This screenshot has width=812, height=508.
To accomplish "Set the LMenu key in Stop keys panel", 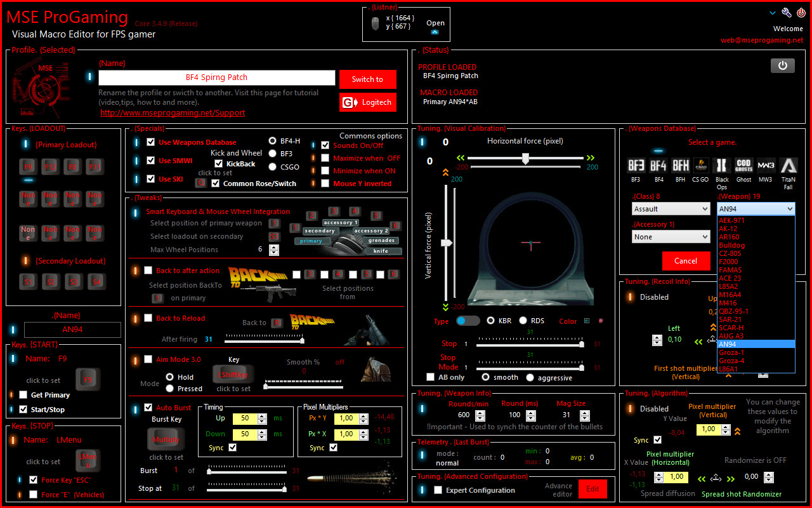I will (88, 460).
